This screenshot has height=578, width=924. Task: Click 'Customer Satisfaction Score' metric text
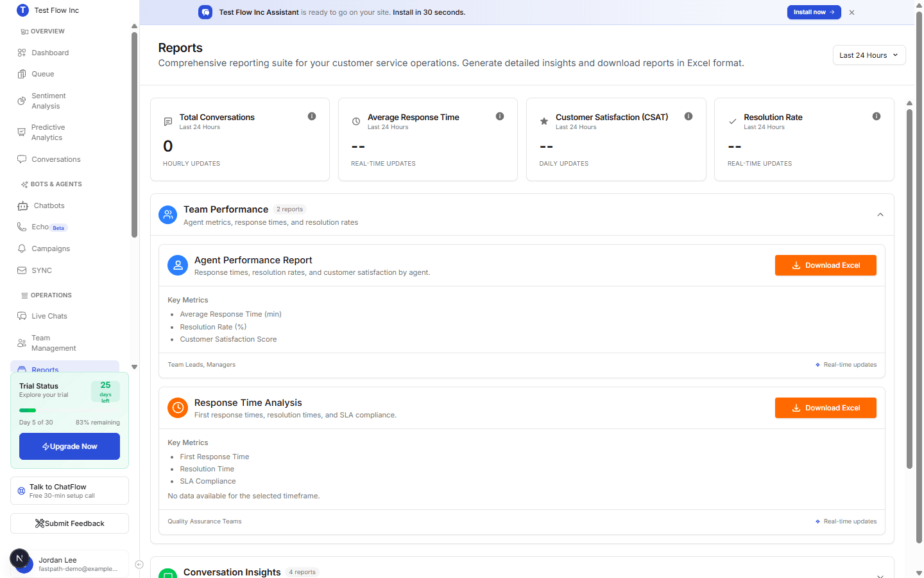click(228, 339)
